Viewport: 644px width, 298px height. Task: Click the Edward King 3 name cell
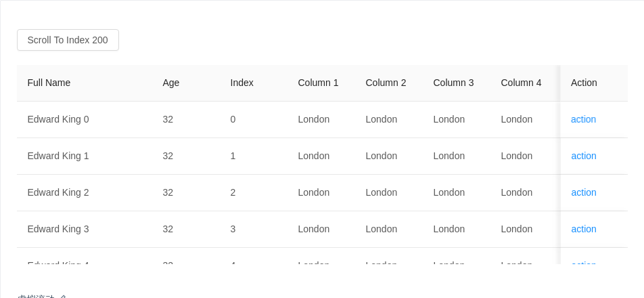(58, 229)
